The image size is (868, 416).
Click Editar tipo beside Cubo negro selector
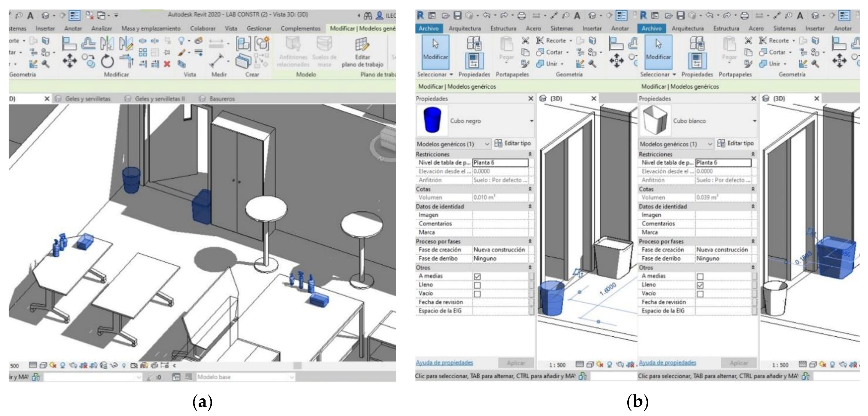click(x=513, y=144)
